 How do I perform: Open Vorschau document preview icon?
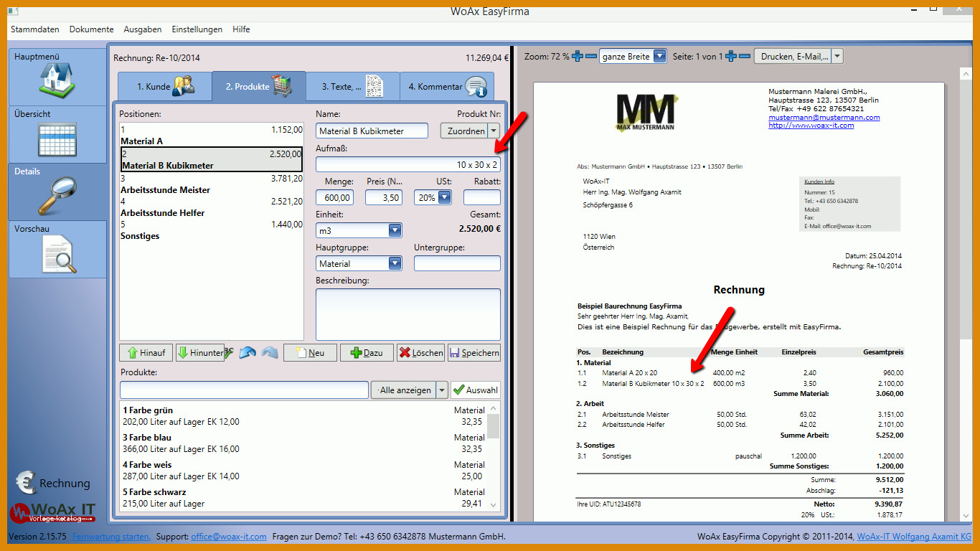coord(58,255)
